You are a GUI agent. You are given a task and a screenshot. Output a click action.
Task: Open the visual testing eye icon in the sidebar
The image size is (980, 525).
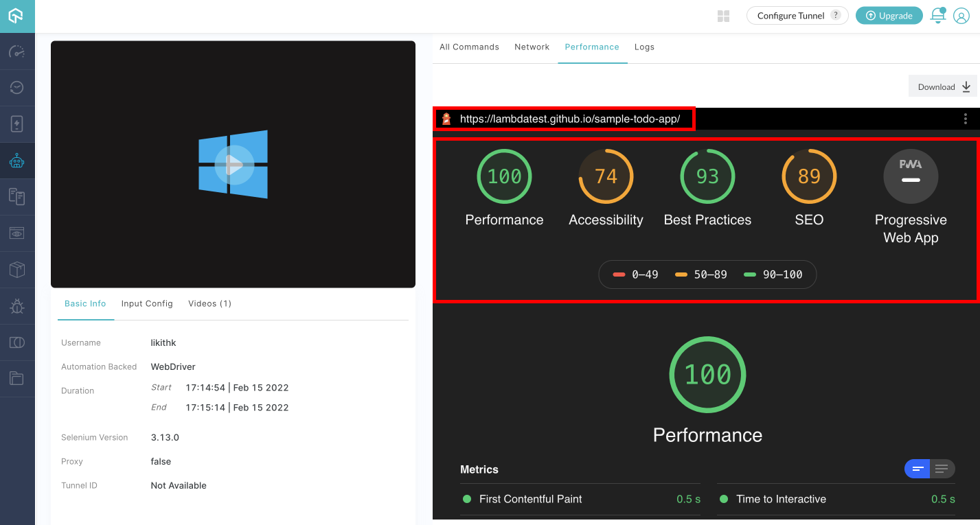tap(17, 233)
